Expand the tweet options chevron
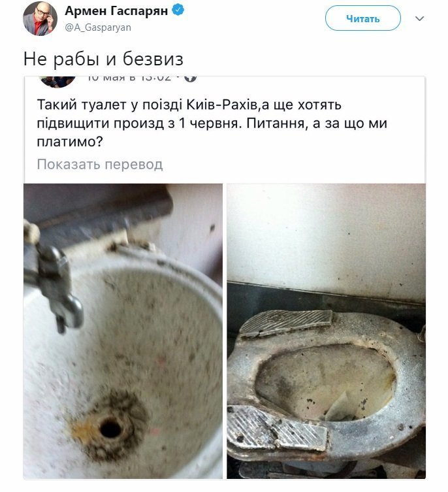The width and height of the screenshot is (448, 492). [x=419, y=18]
